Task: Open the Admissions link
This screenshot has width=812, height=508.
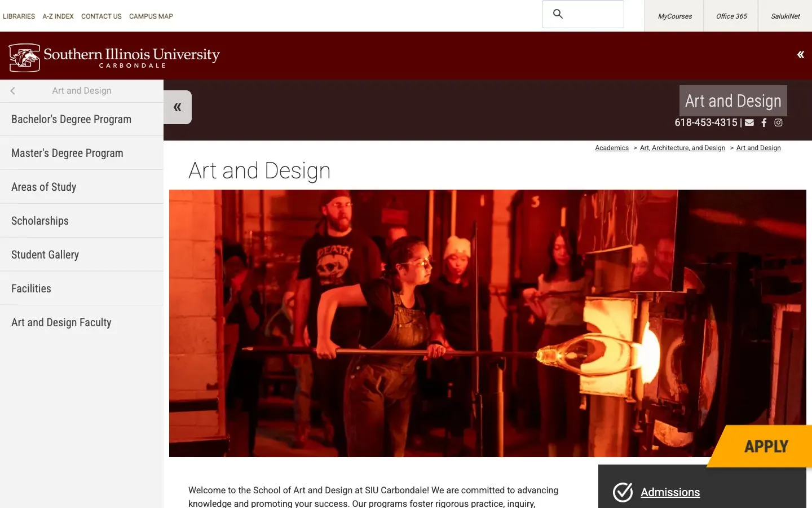Action: tap(670, 492)
